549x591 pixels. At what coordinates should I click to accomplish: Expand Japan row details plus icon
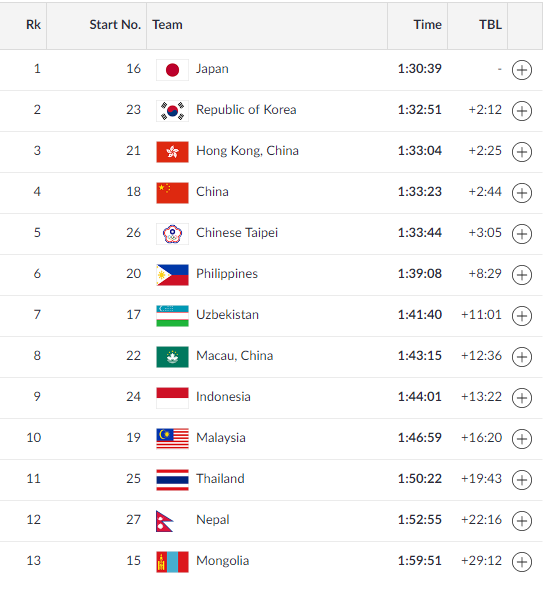tap(521, 70)
